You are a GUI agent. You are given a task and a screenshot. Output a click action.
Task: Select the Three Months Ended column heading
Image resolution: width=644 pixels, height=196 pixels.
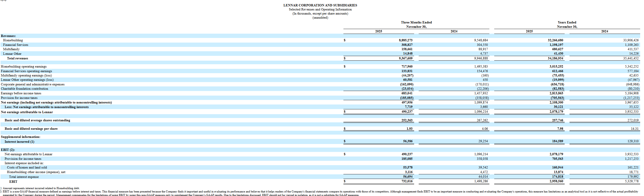click(416, 22)
